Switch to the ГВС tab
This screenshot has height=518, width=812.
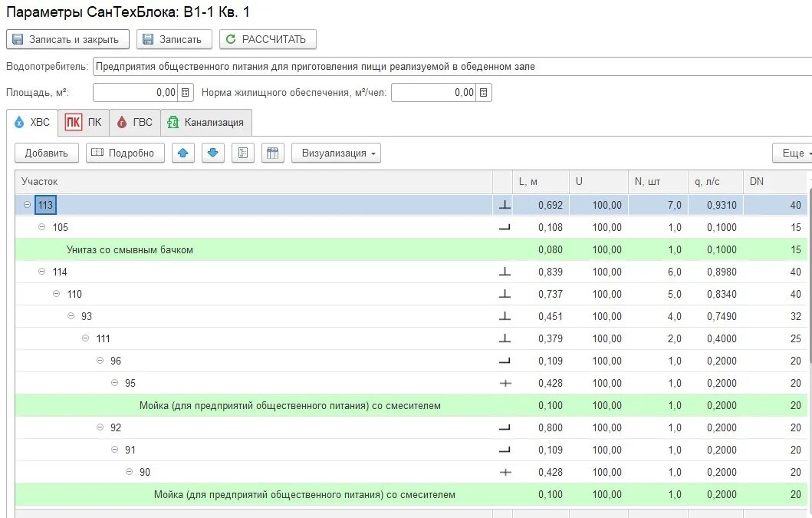(135, 122)
